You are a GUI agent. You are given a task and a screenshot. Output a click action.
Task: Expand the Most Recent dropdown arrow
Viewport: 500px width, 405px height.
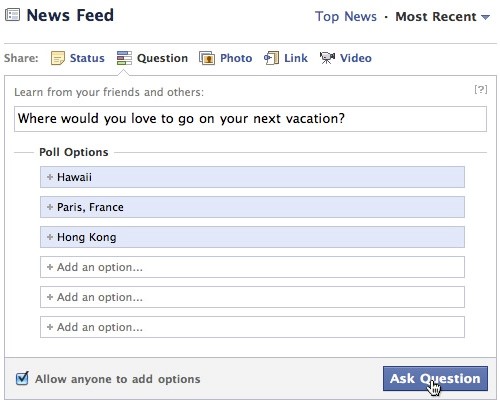point(486,17)
